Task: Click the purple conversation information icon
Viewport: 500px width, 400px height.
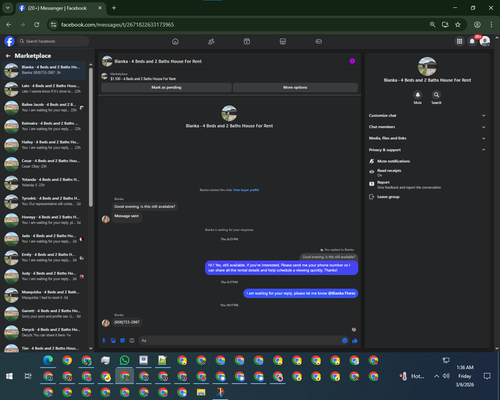Action: [x=352, y=61]
